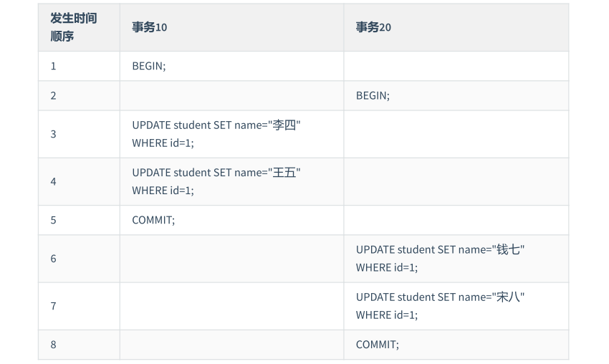Screen dimensions: 609x364
Task: Click the 发生时间顺序 column header
Action: tap(73, 27)
